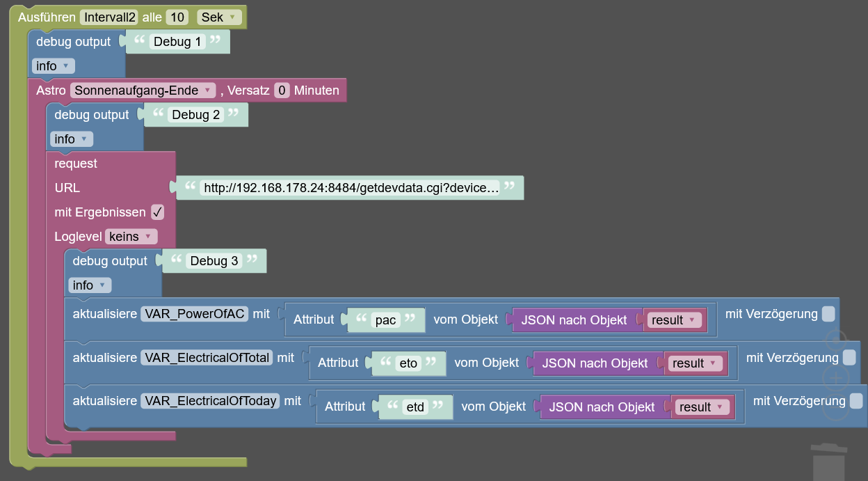Click the 'Loglevel' label in request block
This screenshot has height=481, width=868.
78,237
